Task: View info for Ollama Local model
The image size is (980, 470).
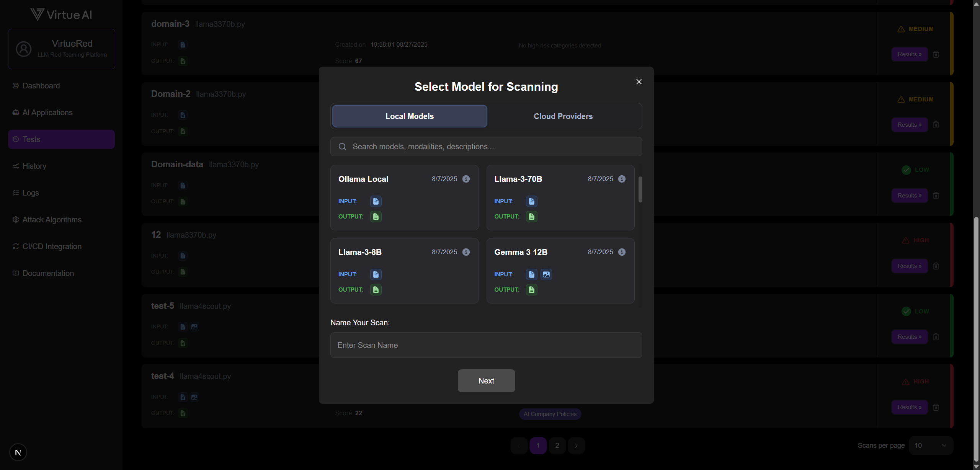Action: (466, 179)
